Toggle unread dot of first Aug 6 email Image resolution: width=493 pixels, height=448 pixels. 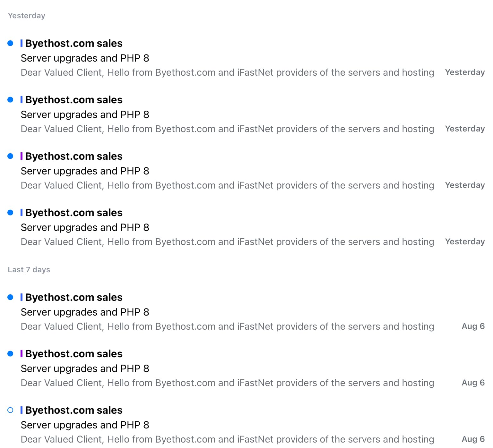[x=10, y=297]
